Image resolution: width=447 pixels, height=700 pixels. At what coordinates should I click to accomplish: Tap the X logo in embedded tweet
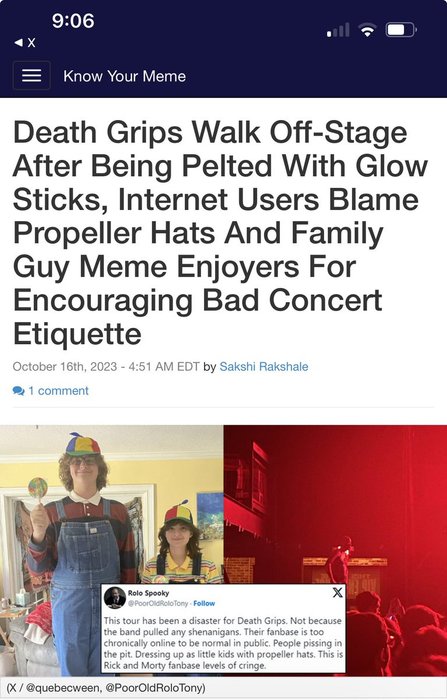coord(338,592)
